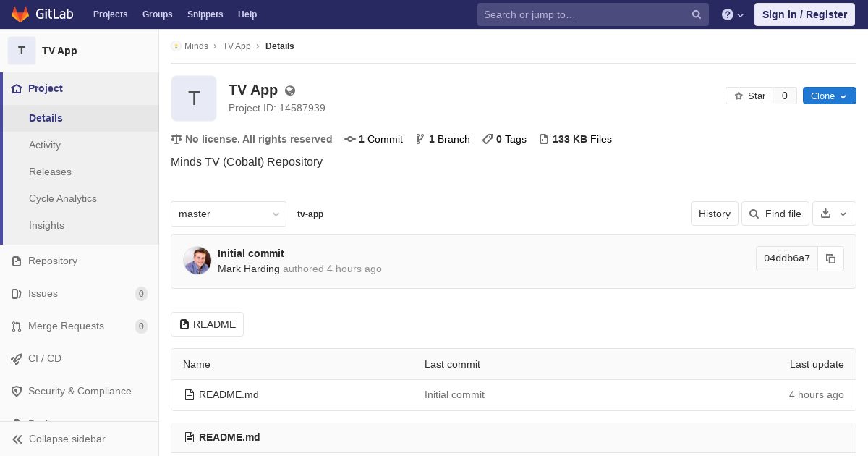The width and height of the screenshot is (868, 456).
Task: Click Sign in / Register button
Action: tap(805, 14)
